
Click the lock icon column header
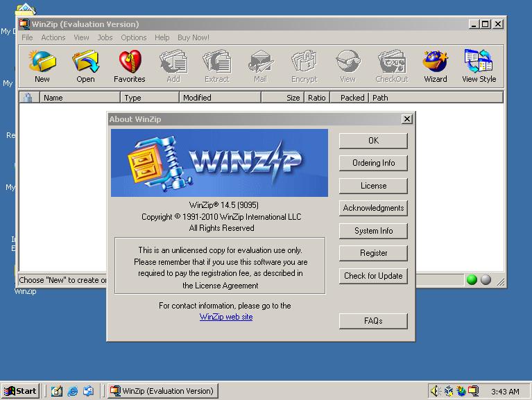(29, 98)
